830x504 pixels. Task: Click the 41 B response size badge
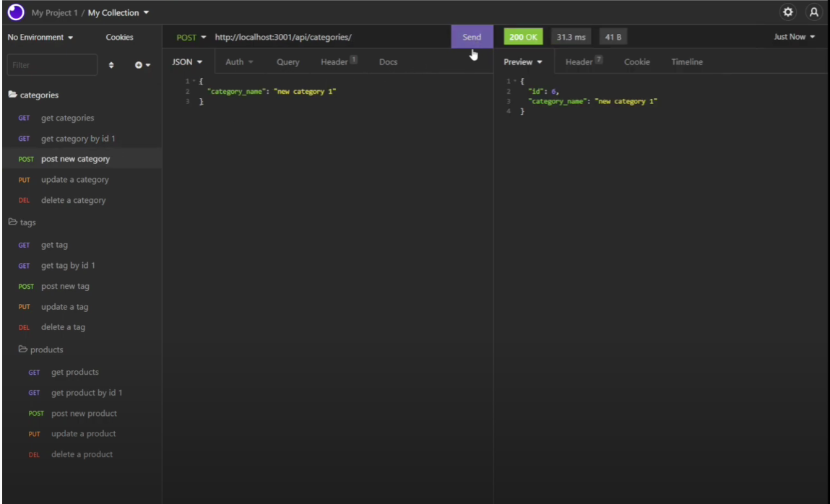pyautogui.click(x=613, y=37)
